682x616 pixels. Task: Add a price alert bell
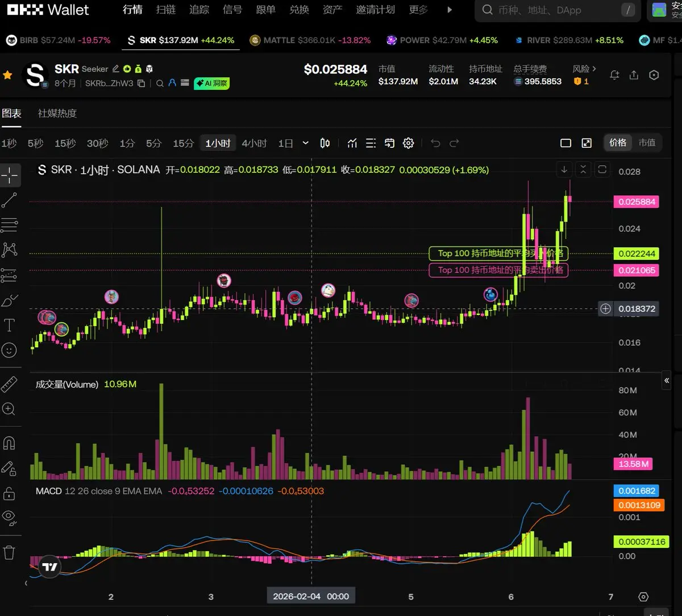(x=614, y=75)
